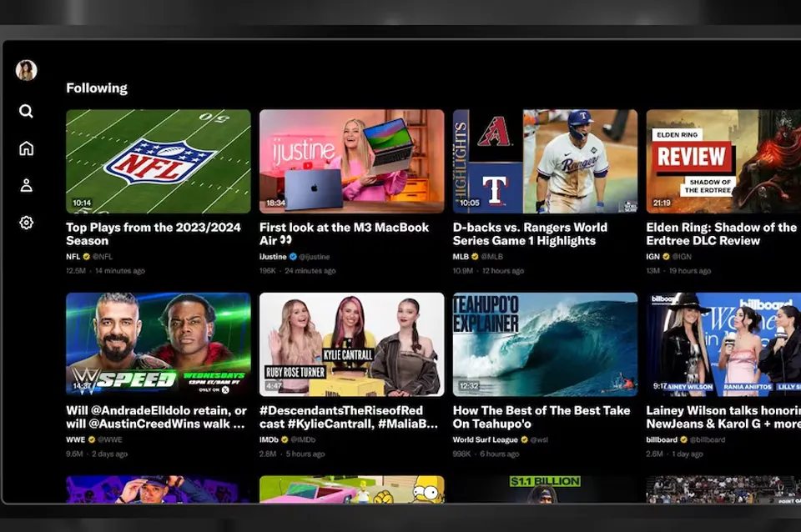Screen dimensions: 801x532
Task: Go to Home using the house icon
Action: point(26,148)
